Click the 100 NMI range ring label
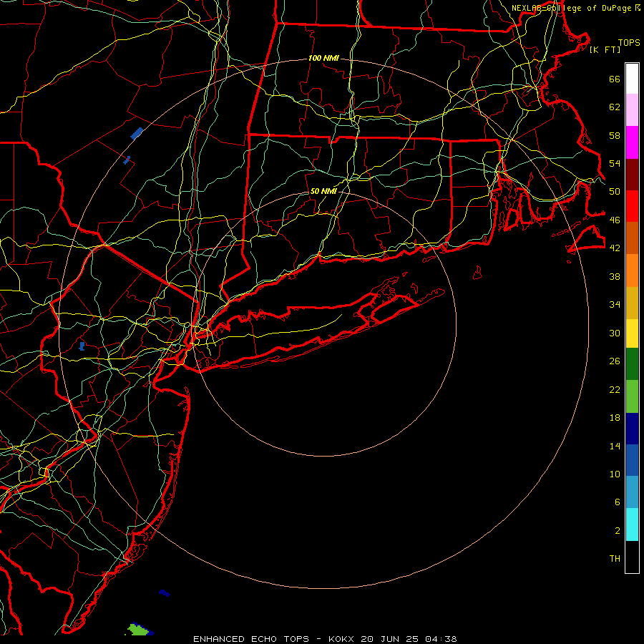Viewport: 644px width, 644px height. click(323, 58)
